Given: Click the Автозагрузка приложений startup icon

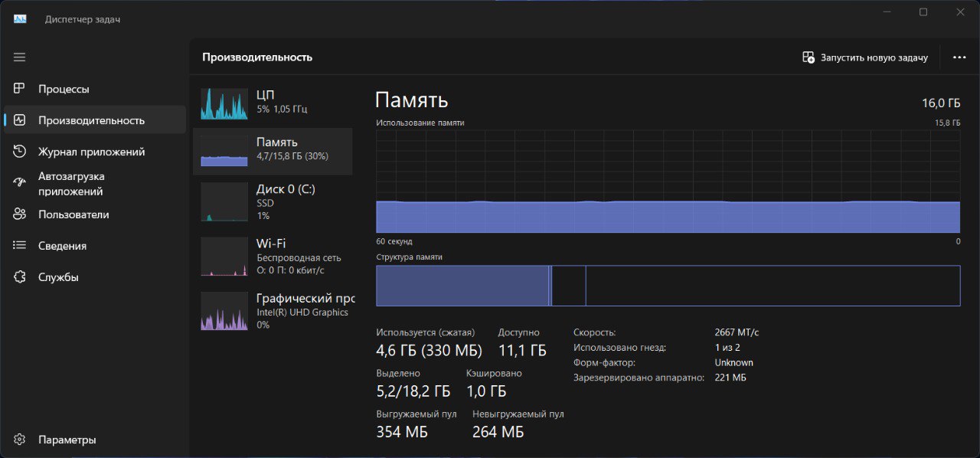Looking at the screenshot, I should 20,183.
